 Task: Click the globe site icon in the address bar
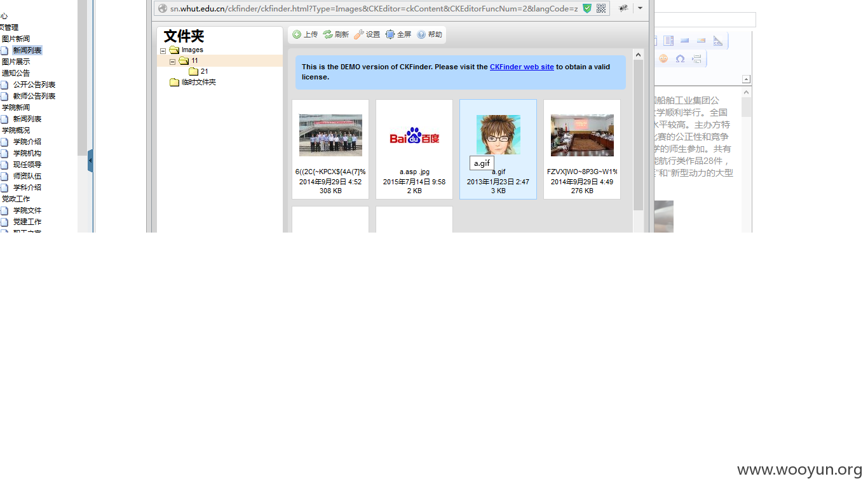pyautogui.click(x=163, y=8)
